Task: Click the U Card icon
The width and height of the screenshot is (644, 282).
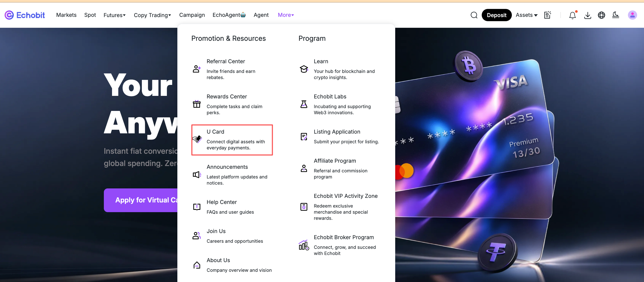Action: [x=197, y=139]
